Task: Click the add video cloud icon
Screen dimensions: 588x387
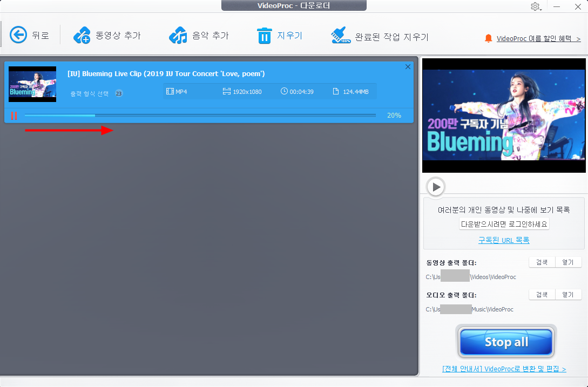Action: pyautogui.click(x=82, y=35)
